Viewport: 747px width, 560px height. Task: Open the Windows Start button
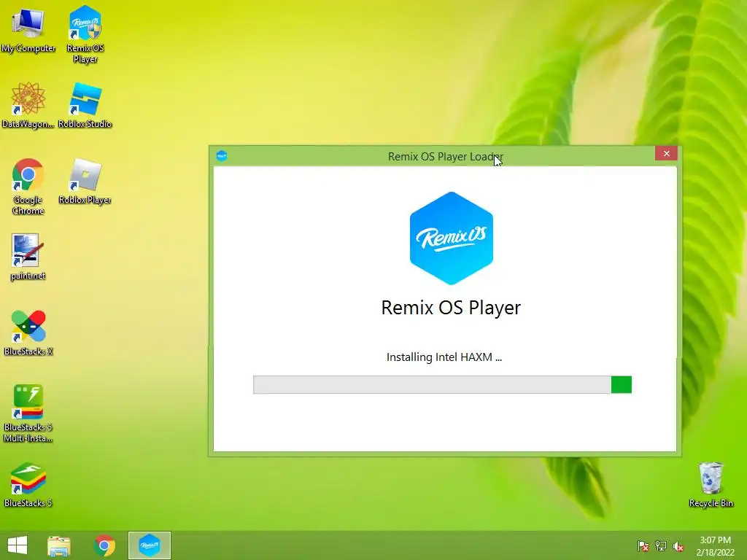18,545
